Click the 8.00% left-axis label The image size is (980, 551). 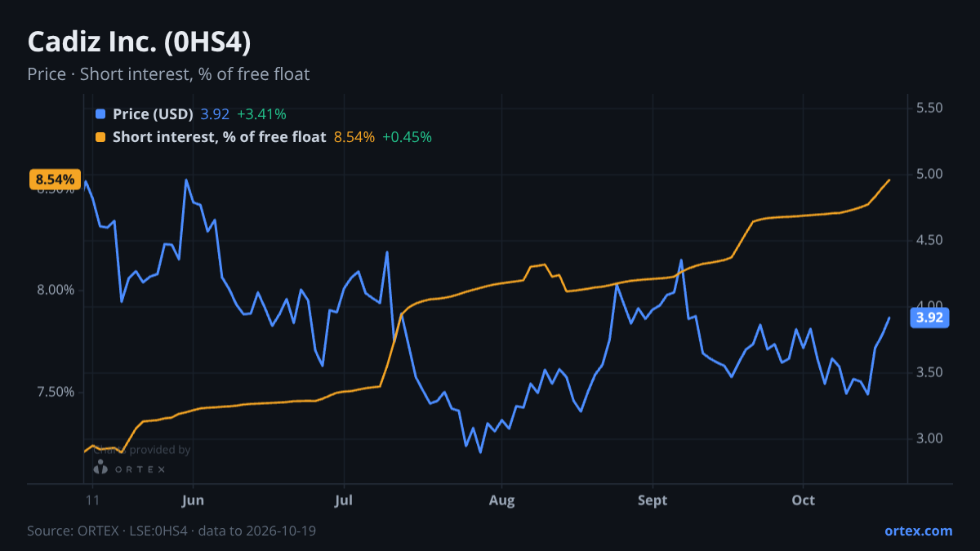point(56,290)
